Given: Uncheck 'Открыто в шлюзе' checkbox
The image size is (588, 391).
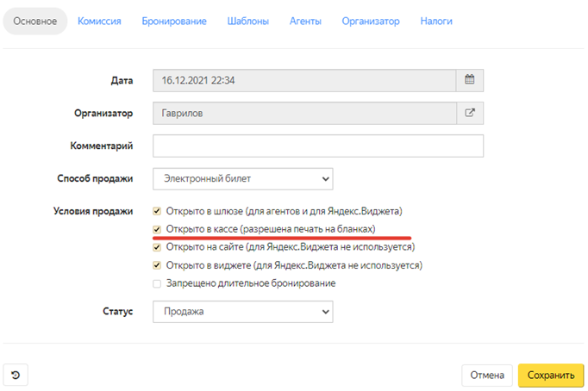Looking at the screenshot, I should (x=157, y=211).
